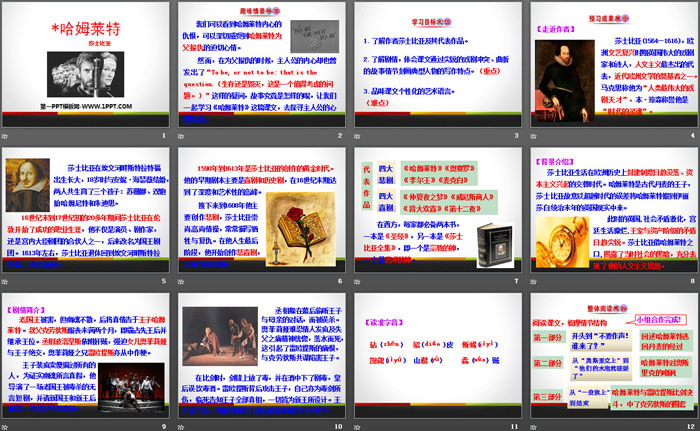Play animation star beneath slide 12
The height and width of the screenshot is (431, 700).
pos(533,427)
